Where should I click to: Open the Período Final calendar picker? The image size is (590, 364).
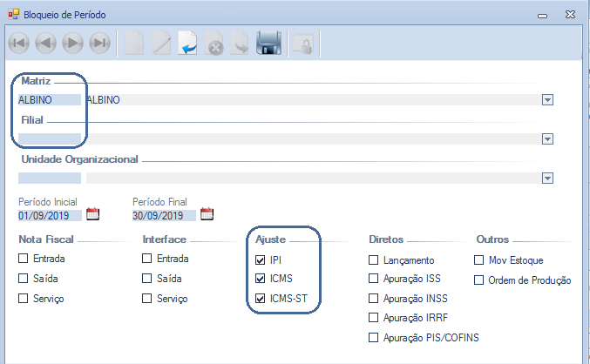tap(207, 214)
